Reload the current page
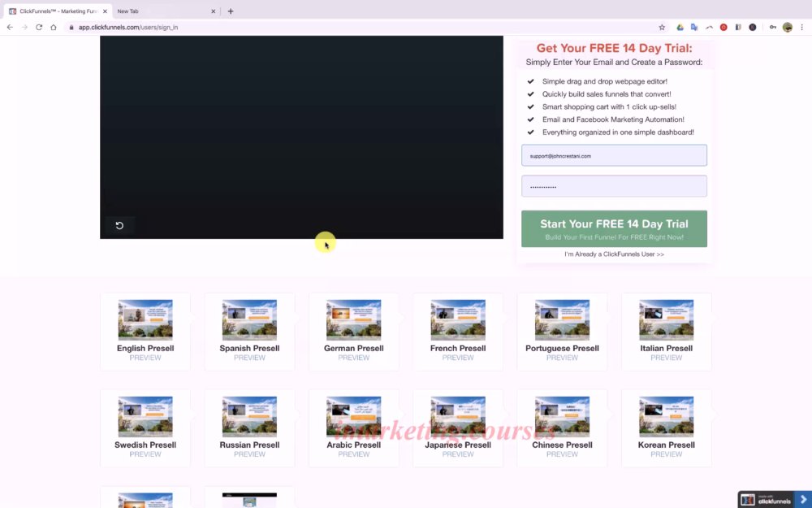The width and height of the screenshot is (812, 508). pyautogui.click(x=39, y=27)
